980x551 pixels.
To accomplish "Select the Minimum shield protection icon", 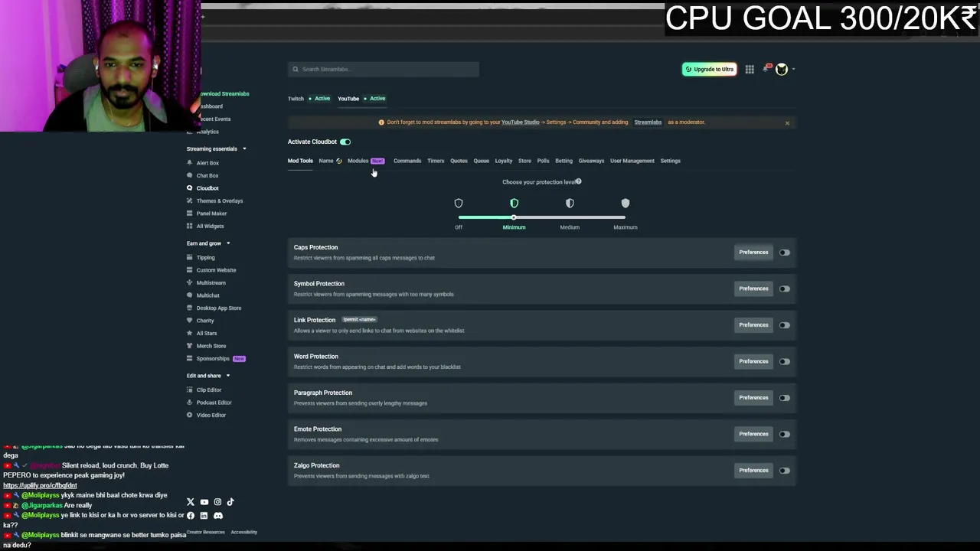I will [514, 203].
